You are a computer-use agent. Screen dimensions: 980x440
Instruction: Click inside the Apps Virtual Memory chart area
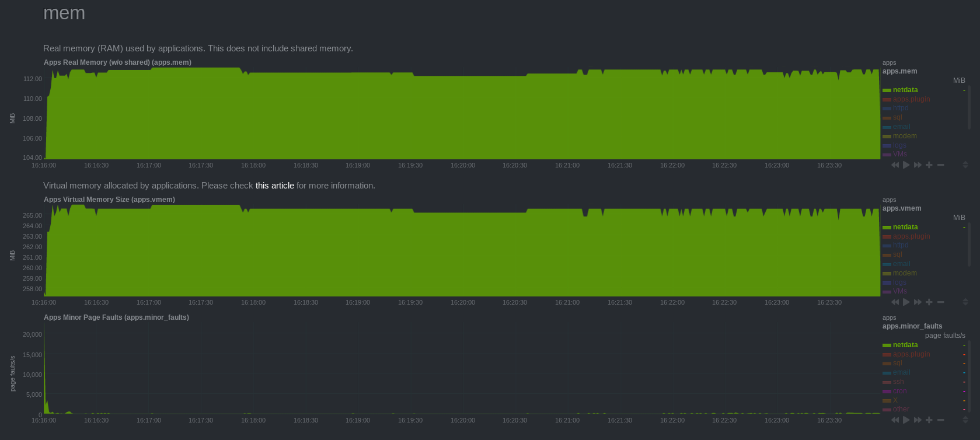pyautogui.click(x=462, y=250)
